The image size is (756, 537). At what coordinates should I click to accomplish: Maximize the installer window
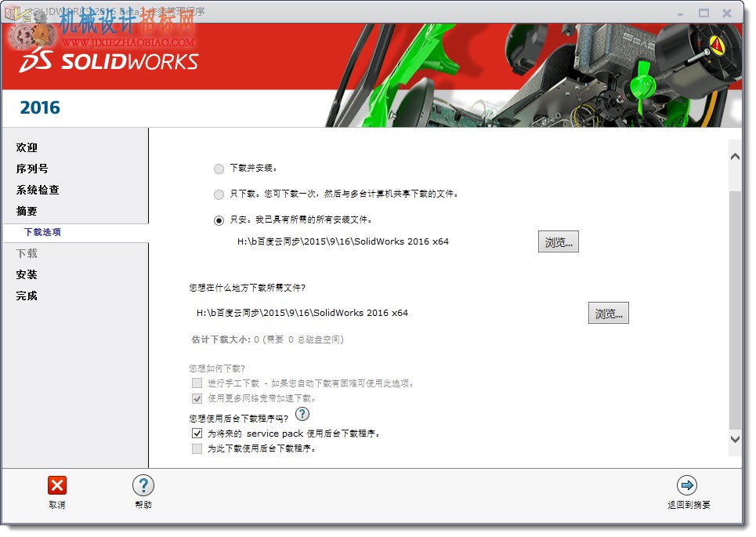[x=704, y=13]
